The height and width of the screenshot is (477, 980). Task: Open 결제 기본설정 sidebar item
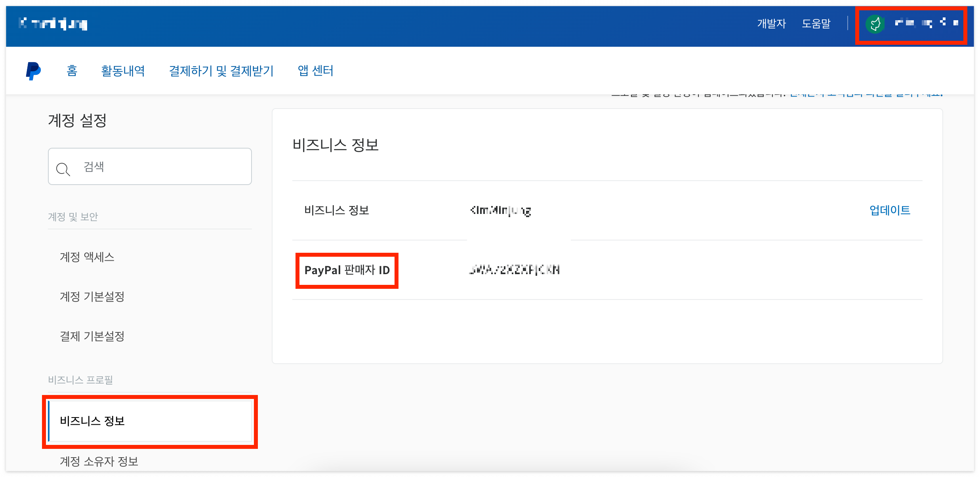[x=92, y=336]
